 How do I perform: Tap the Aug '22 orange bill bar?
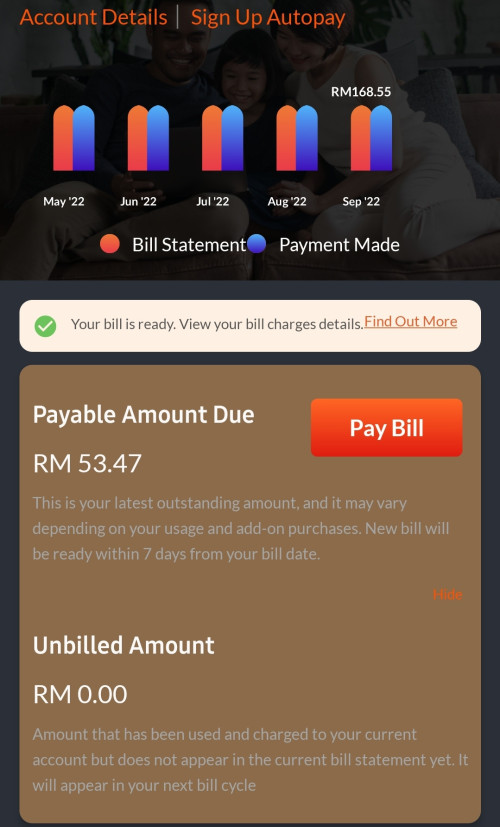click(287, 138)
